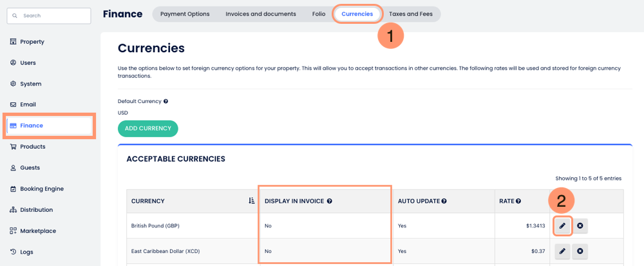
Task: Click the delete icon for British Pound
Action: (580, 226)
